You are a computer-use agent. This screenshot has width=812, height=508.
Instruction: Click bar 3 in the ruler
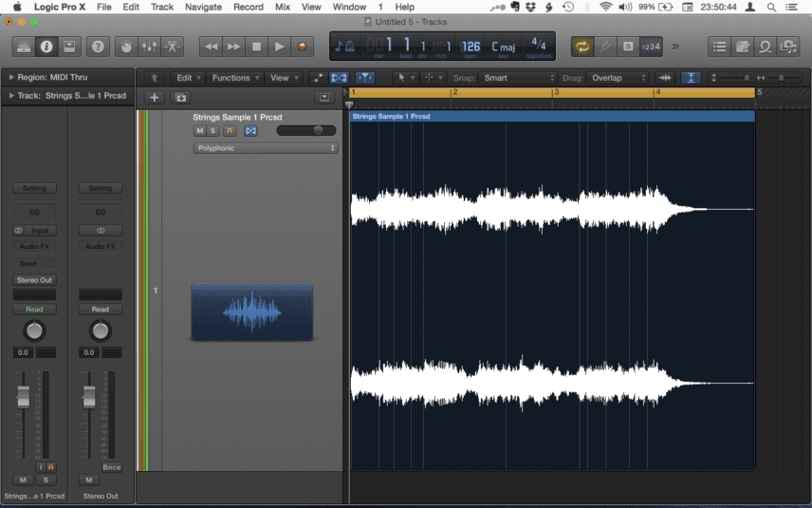click(x=556, y=92)
